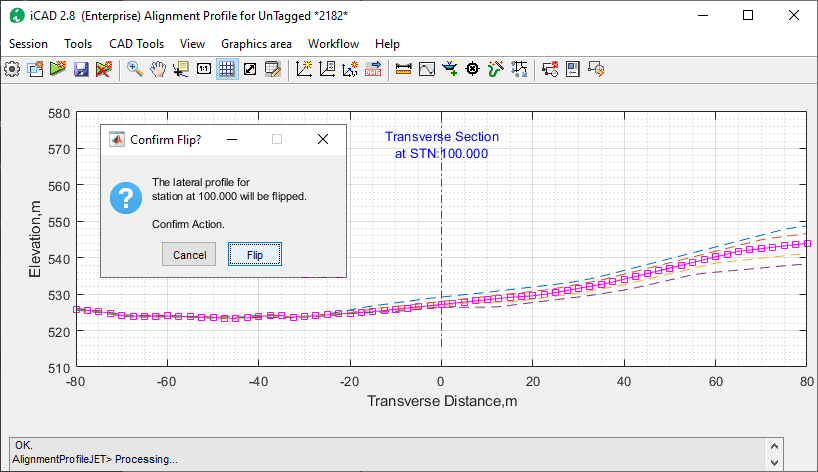Cancel the Confirm Flip dialog

[189, 255]
